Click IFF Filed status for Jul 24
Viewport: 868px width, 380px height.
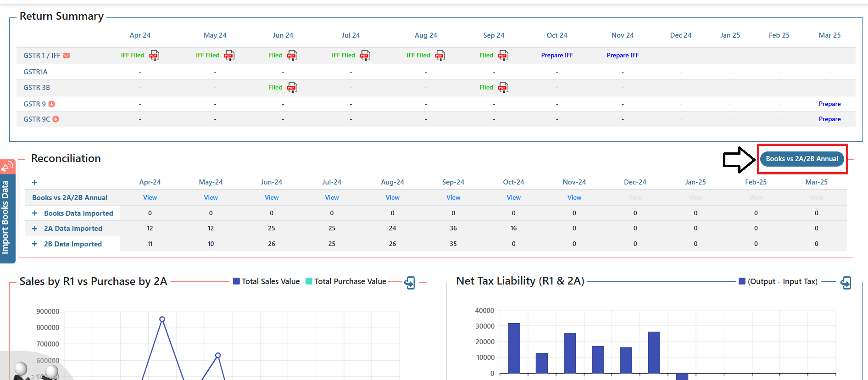(343, 56)
